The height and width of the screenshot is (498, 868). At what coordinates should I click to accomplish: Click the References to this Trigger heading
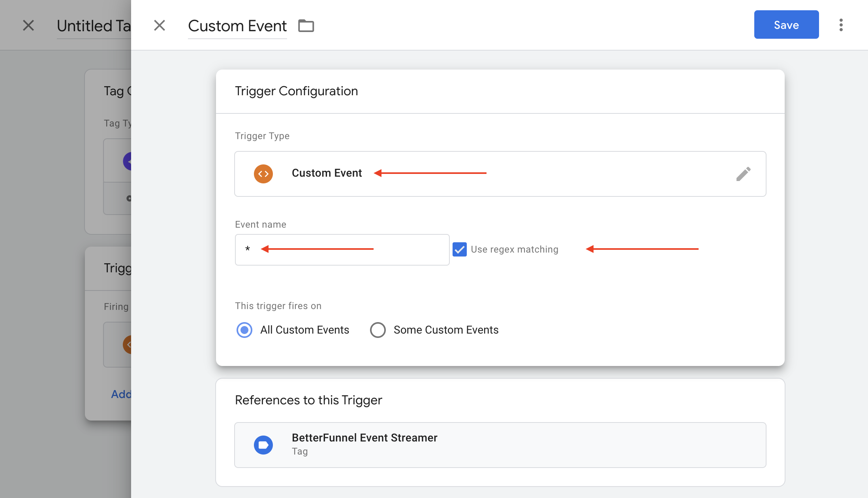pos(308,400)
